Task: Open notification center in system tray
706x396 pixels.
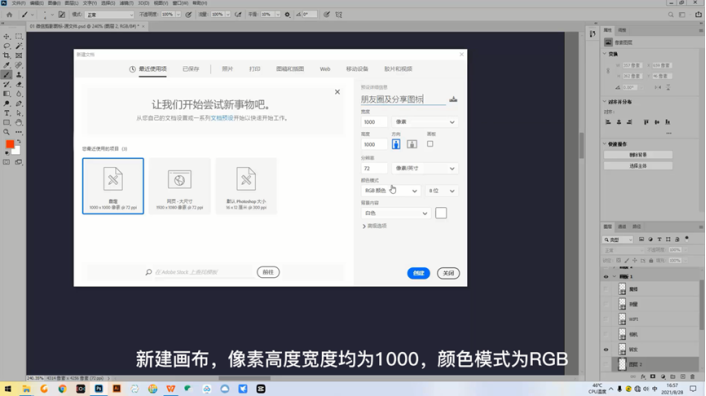Action: point(693,389)
